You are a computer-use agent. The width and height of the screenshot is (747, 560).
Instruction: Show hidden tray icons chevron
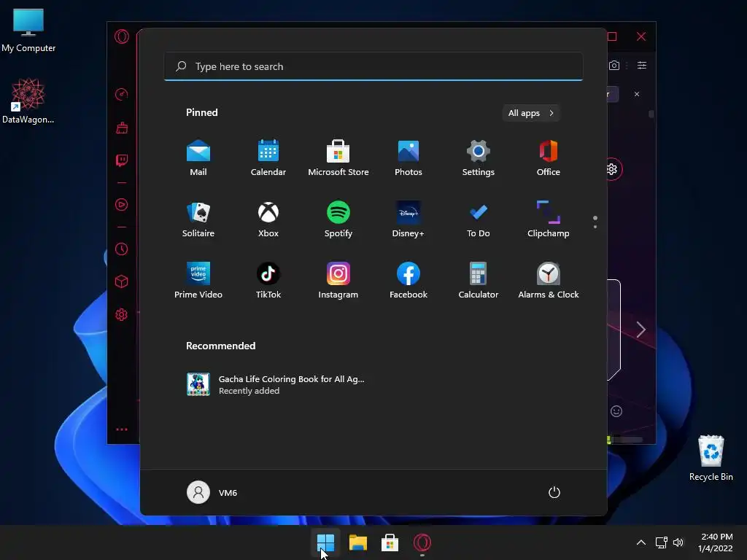(641, 542)
